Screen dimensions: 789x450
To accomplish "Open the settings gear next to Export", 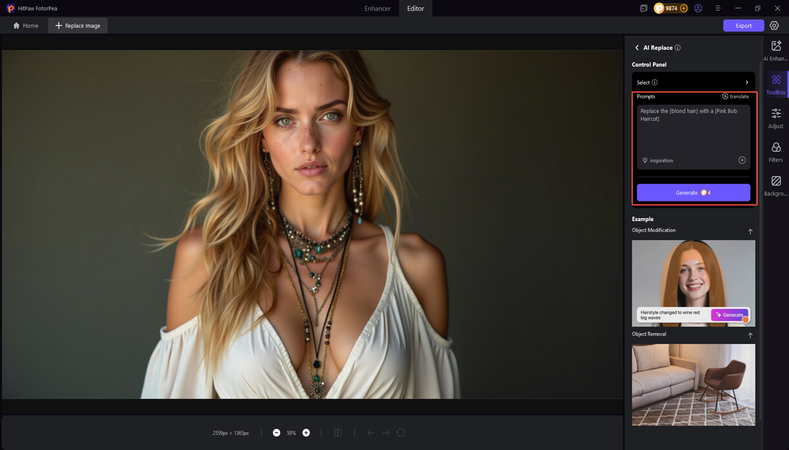I will coord(774,26).
